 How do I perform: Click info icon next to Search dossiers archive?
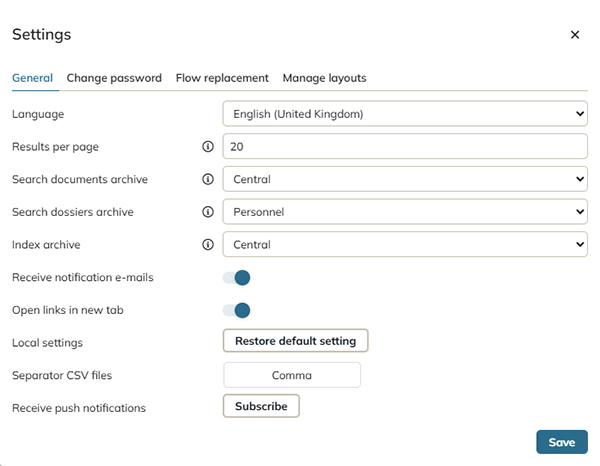(x=208, y=212)
